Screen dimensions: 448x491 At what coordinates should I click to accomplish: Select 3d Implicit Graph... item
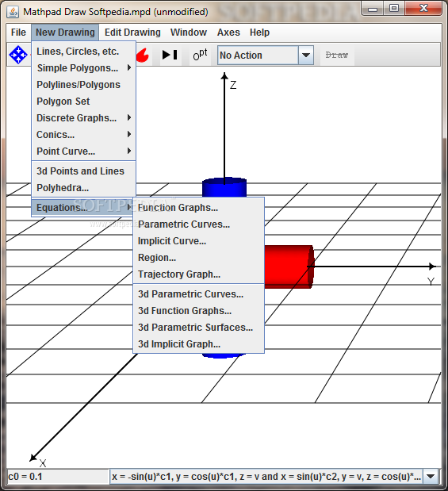[199, 343]
